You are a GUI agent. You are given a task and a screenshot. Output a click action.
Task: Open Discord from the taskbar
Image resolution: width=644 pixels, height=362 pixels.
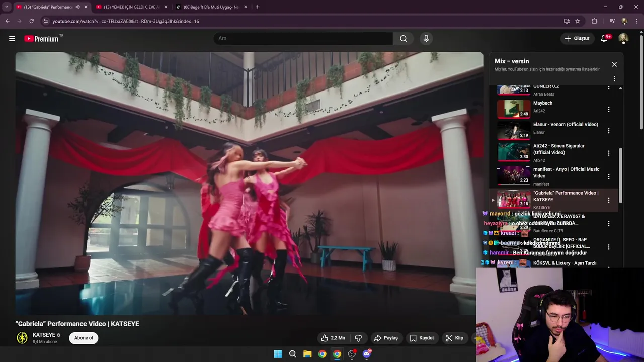pos(367,354)
